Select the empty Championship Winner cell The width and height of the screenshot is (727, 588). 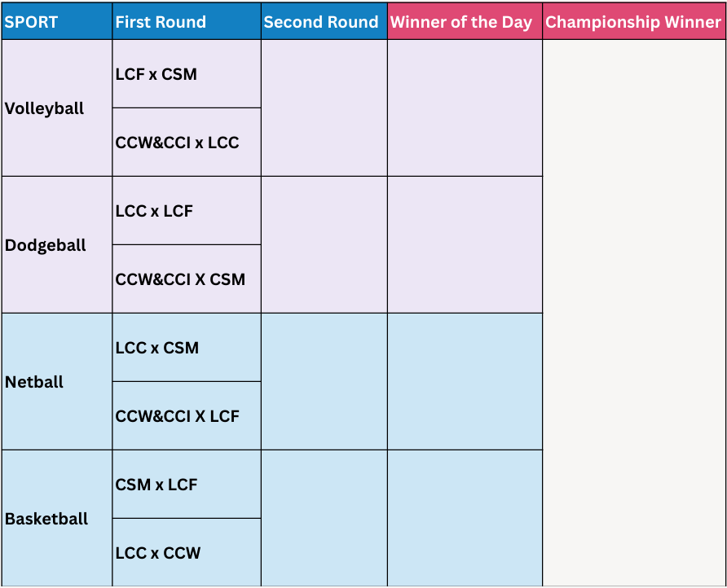coord(634,314)
